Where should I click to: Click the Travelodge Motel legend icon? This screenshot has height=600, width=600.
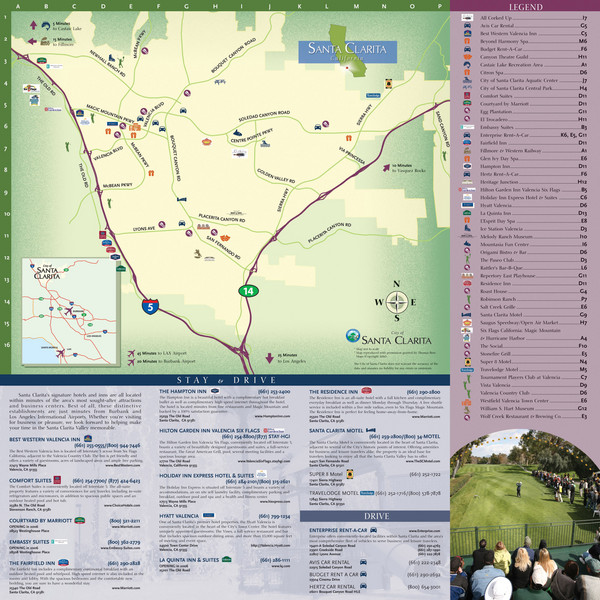(x=467, y=370)
